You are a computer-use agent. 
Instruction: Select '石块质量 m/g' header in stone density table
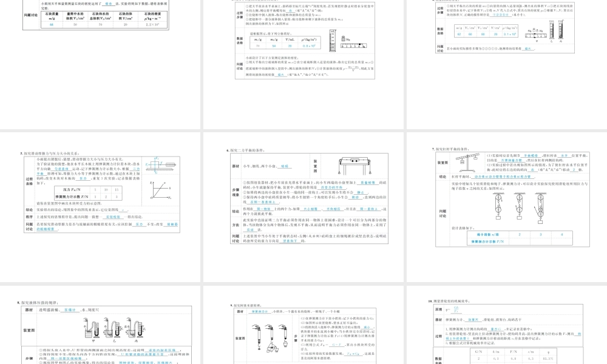point(52,16)
